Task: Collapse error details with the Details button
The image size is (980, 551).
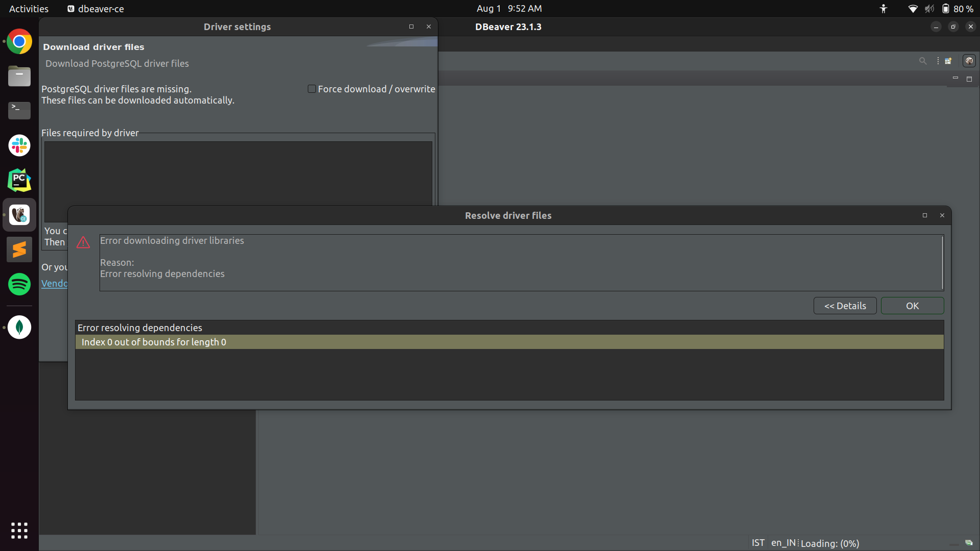Action: tap(845, 306)
